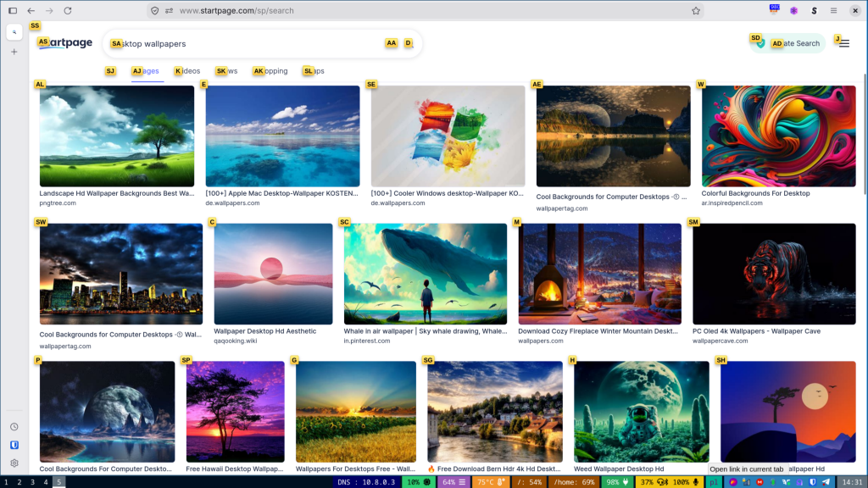Open Wallpaper Desktop Hd Aesthetic thumbnail
868x488 pixels.
pyautogui.click(x=274, y=274)
